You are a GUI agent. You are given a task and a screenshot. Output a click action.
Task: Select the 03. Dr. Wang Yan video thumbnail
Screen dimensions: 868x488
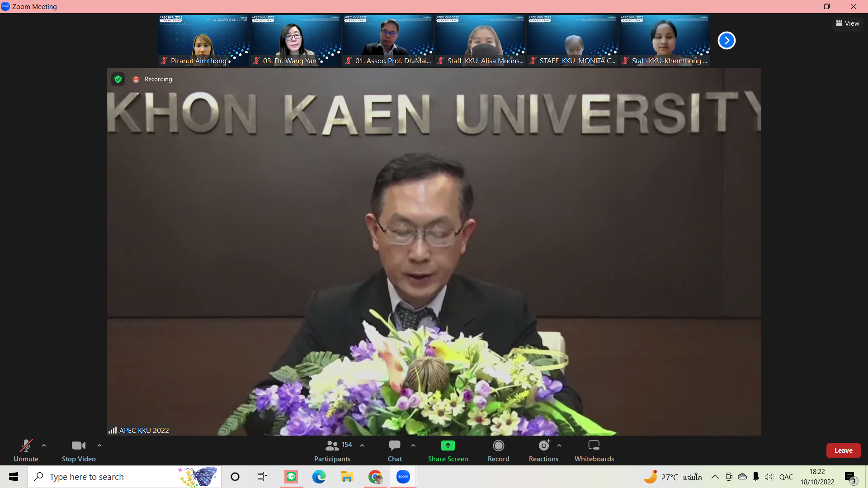pyautogui.click(x=296, y=40)
